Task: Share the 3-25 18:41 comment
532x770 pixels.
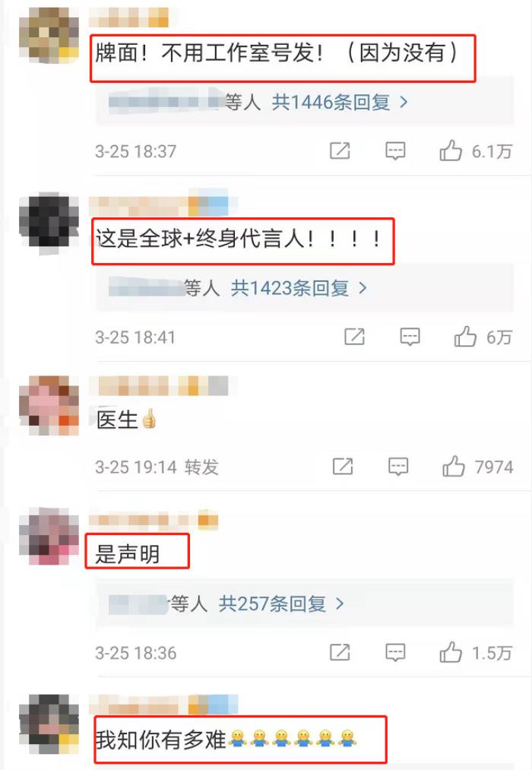Action: pos(354,337)
